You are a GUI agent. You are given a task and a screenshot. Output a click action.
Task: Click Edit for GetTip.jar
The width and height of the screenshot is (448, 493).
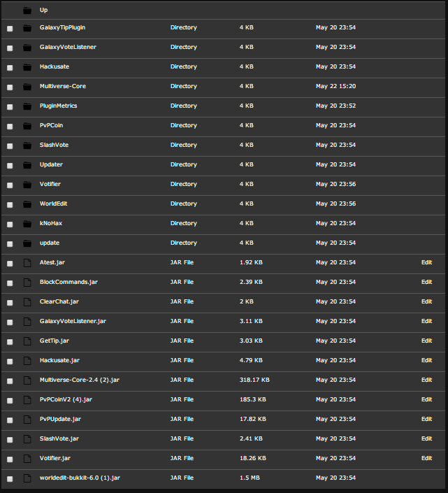(x=426, y=341)
